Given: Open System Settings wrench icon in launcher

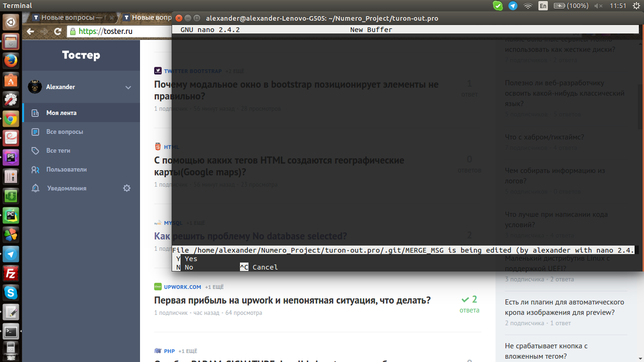Looking at the screenshot, I should [11, 99].
